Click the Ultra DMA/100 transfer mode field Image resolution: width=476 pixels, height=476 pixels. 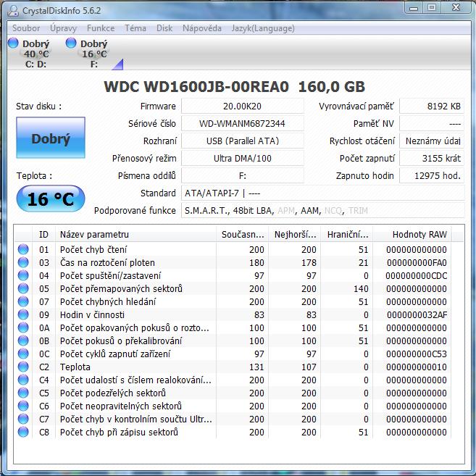point(242,158)
